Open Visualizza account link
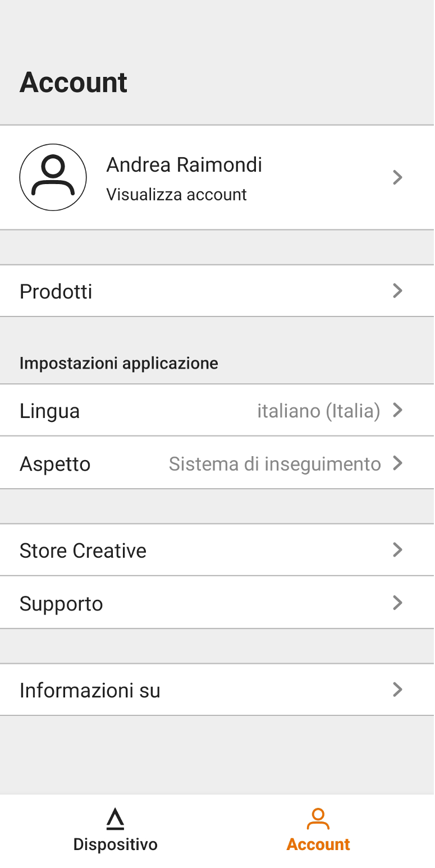This screenshot has height=868, width=435. (x=176, y=195)
